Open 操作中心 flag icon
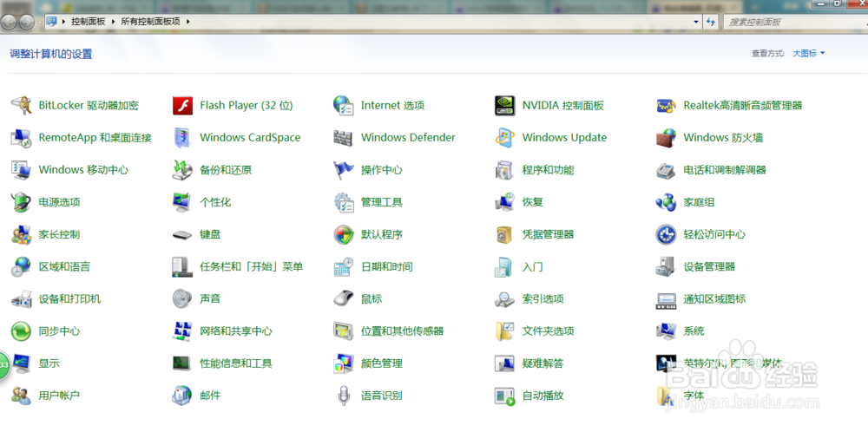The width and height of the screenshot is (868, 432). click(x=343, y=170)
